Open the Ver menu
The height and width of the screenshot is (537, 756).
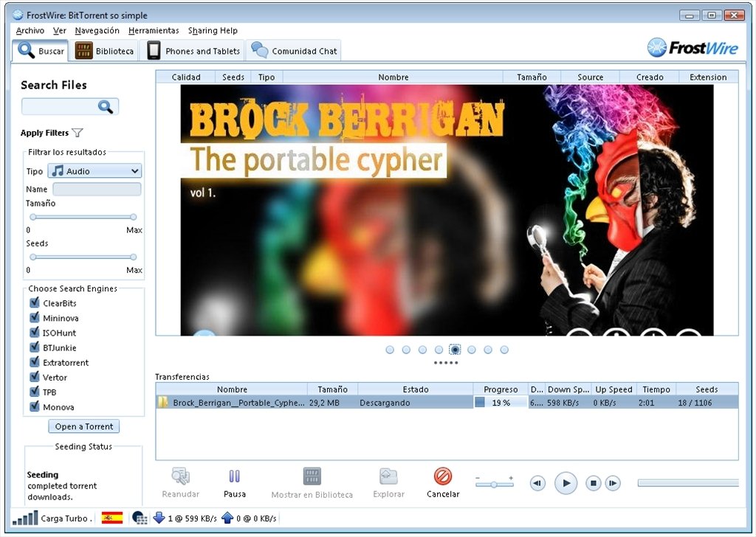click(x=59, y=30)
